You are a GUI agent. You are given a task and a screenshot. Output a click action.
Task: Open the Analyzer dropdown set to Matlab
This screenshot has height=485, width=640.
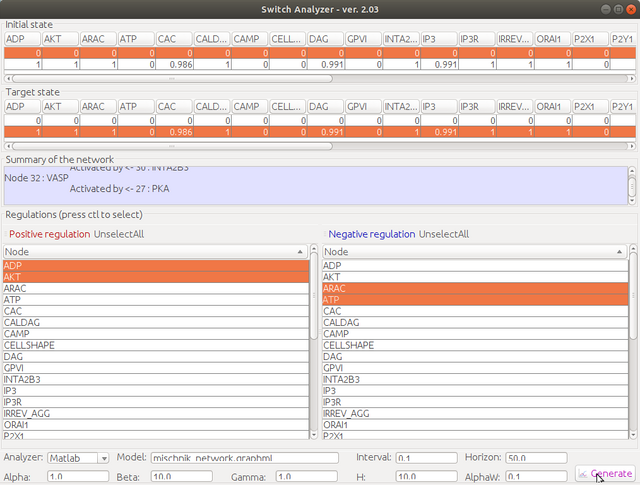pos(80,458)
